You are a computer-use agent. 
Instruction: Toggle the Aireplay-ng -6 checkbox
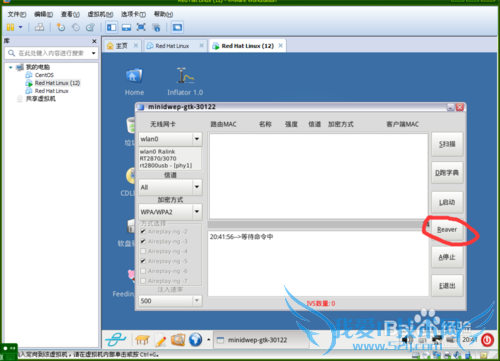143,271
